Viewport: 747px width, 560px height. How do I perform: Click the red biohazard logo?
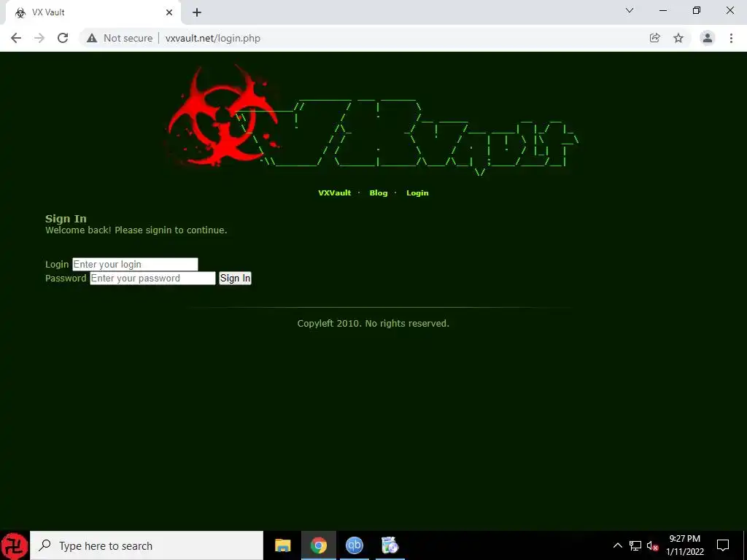pyautogui.click(x=222, y=116)
